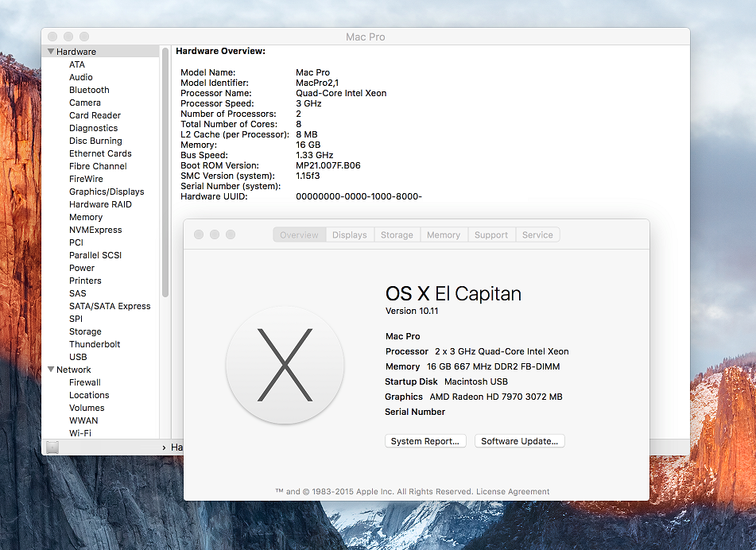The width and height of the screenshot is (756, 550).
Task: Select Thunderbolt in the sidebar
Action: click(95, 344)
